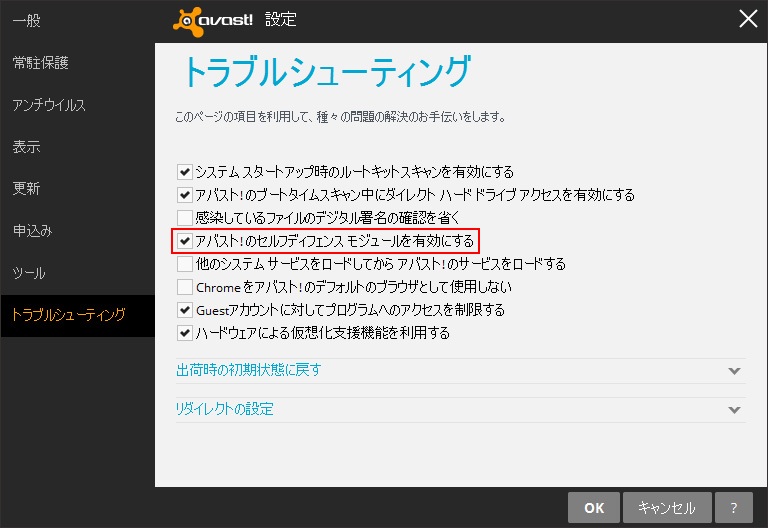Image resolution: width=768 pixels, height=528 pixels.
Task: Enable Chrome default browser exclusion checkbox
Action: (x=184, y=287)
